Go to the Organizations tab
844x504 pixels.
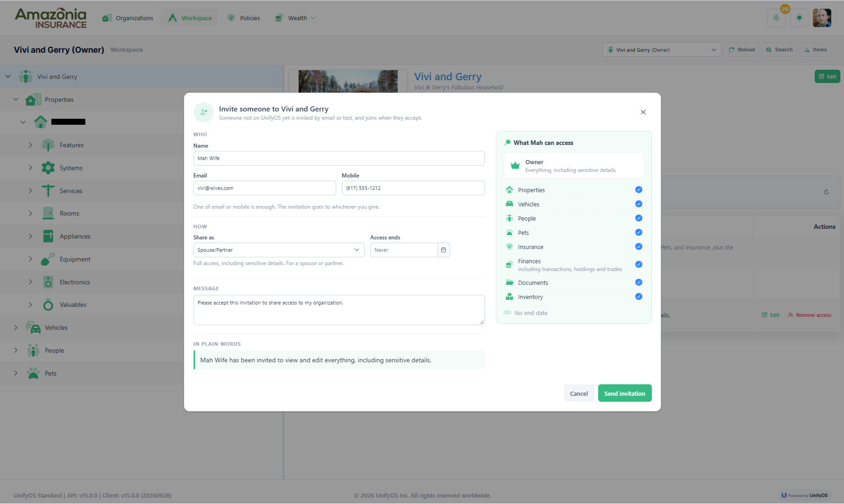click(128, 18)
